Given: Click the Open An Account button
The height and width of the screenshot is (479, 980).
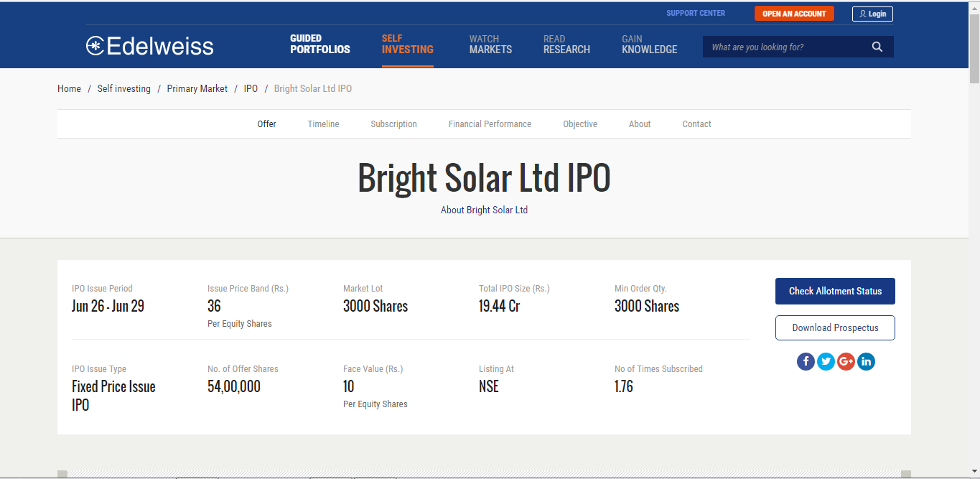Looking at the screenshot, I should pos(794,14).
